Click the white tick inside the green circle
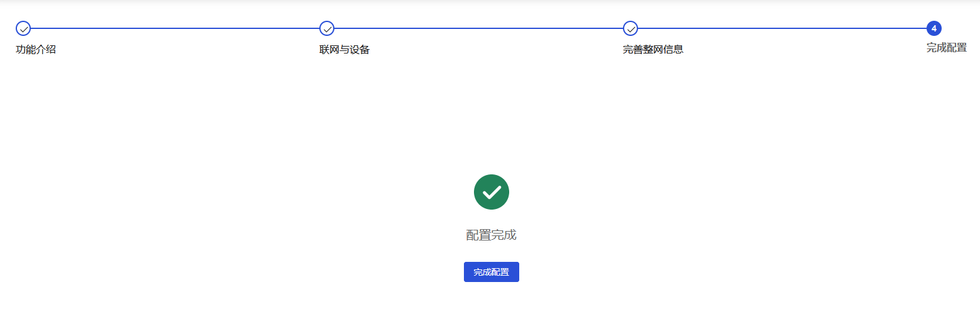The image size is (980, 333). (492, 193)
